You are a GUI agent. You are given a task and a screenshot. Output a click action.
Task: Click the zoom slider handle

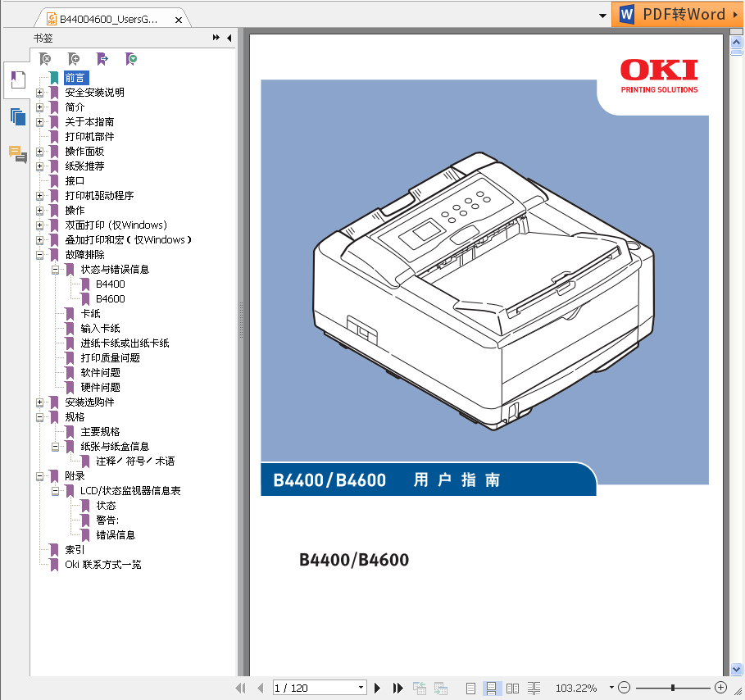[x=673, y=687]
